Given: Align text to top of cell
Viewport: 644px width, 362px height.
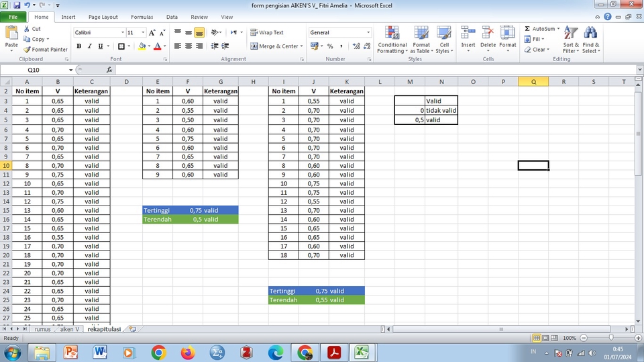Looking at the screenshot, I should [x=177, y=32].
